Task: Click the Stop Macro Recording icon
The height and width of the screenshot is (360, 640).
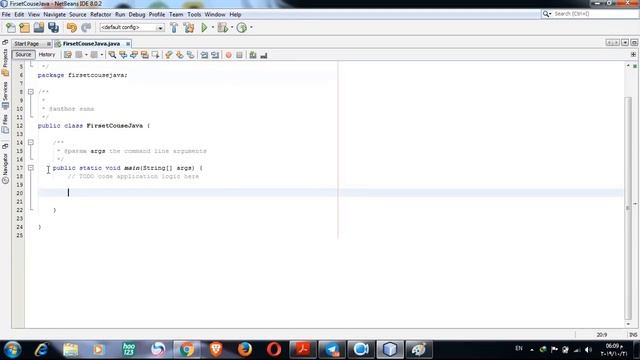Action: coord(240,55)
